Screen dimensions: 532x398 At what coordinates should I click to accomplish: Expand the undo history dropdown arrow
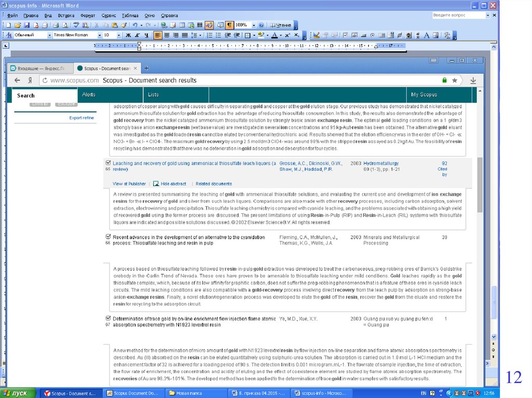(141, 25)
